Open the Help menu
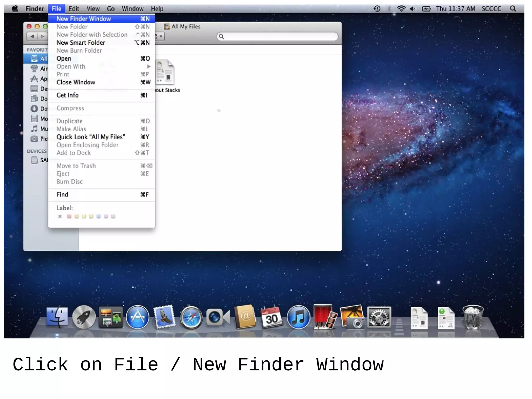The image size is (532, 399). coord(157,9)
